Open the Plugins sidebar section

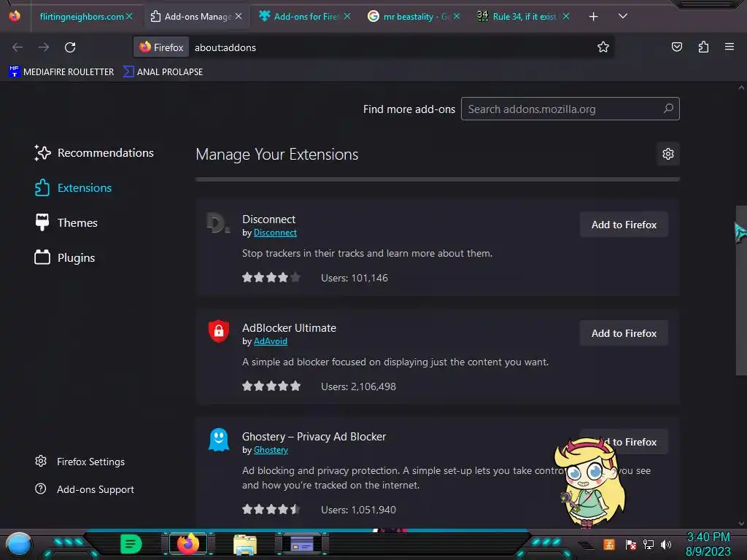click(x=64, y=257)
